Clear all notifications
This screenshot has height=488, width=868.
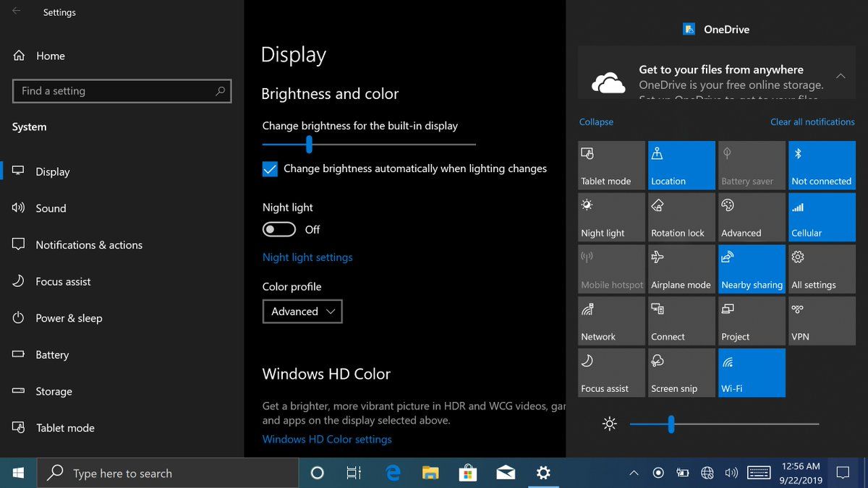pyautogui.click(x=812, y=122)
